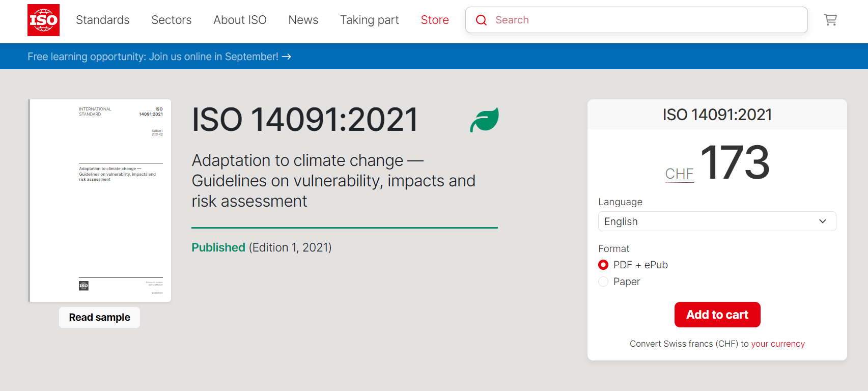This screenshot has width=868, height=391.
Task: Open the shopping cart icon
Action: (830, 20)
